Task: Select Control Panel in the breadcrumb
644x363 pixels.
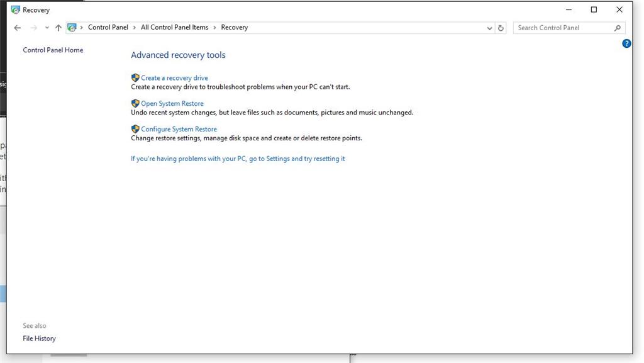Action: click(108, 28)
